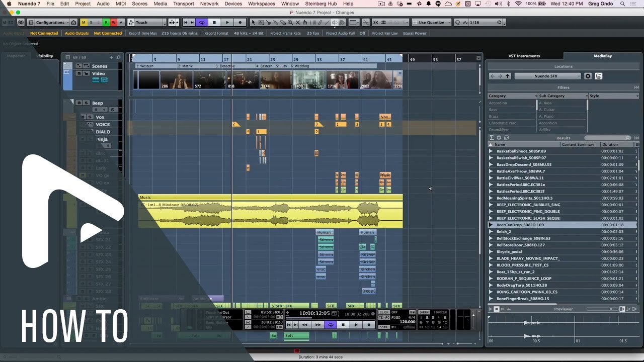Select the Mute X tool
The width and height of the screenshot is (644, 362).
(x=298, y=22)
